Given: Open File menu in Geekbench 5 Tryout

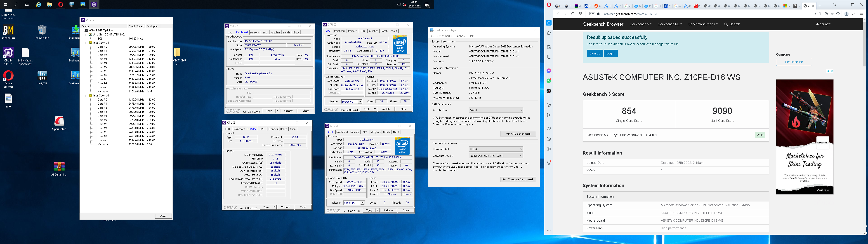Looking at the screenshot, I should tap(432, 36).
